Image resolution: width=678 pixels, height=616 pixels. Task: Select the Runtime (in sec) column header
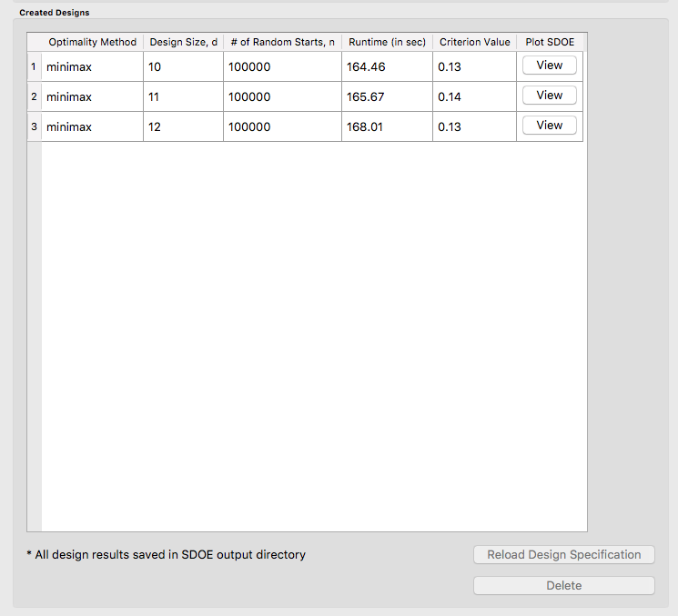pyautogui.click(x=387, y=42)
